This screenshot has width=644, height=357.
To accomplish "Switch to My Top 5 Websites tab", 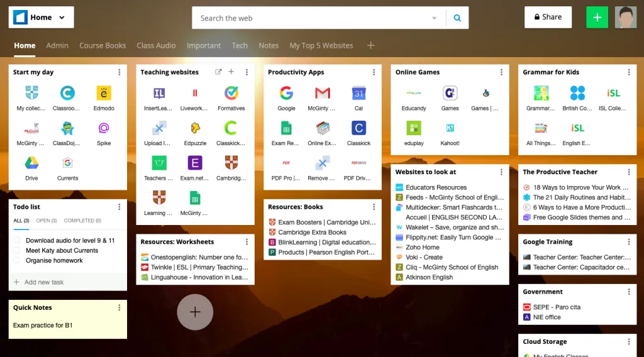I will click(321, 45).
